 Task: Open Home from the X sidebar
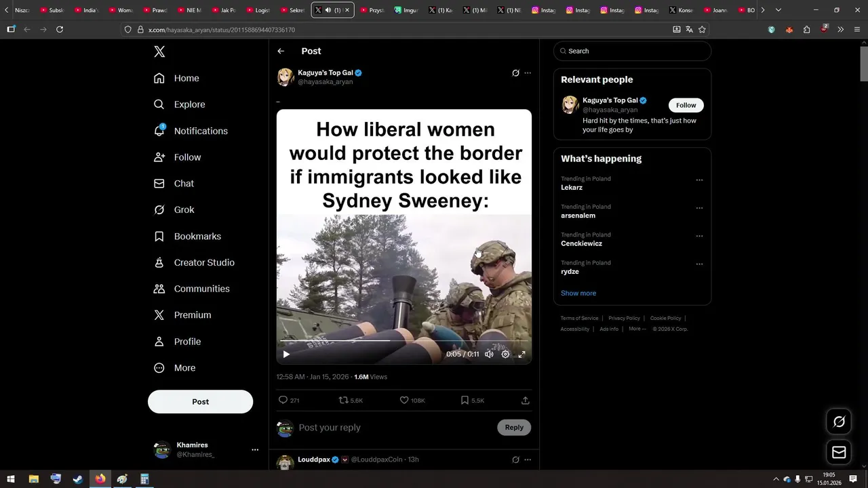[x=176, y=78]
